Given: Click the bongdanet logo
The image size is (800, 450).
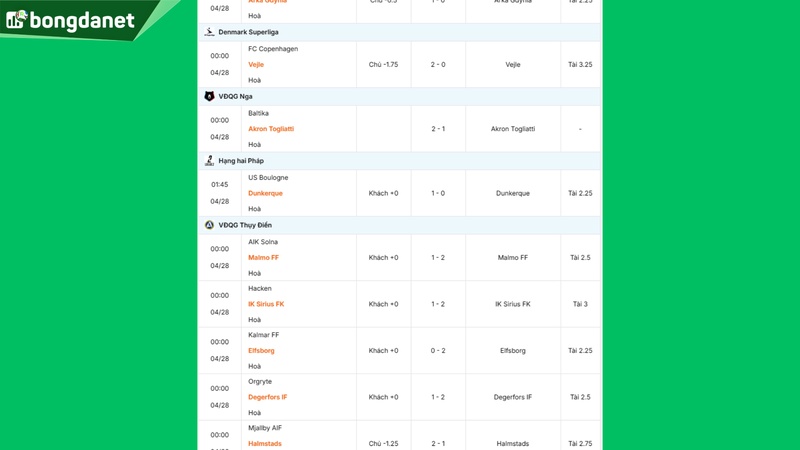Looking at the screenshot, I should pyautogui.click(x=70, y=20).
